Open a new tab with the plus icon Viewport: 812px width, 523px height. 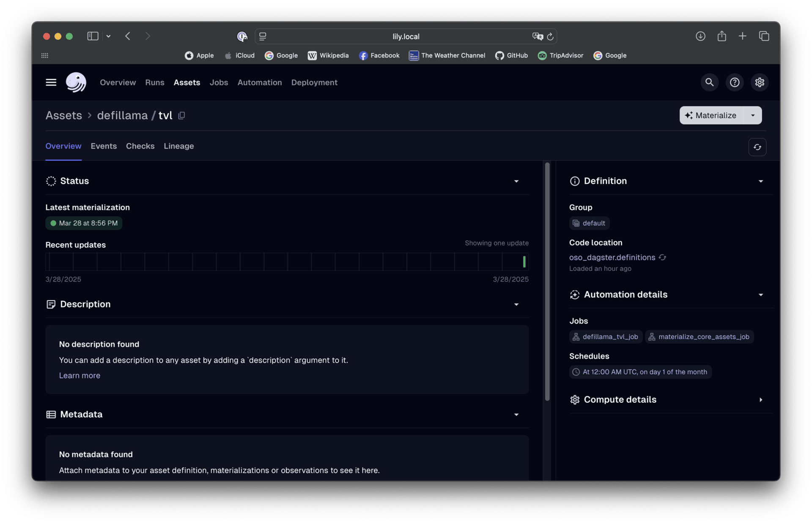[742, 36]
